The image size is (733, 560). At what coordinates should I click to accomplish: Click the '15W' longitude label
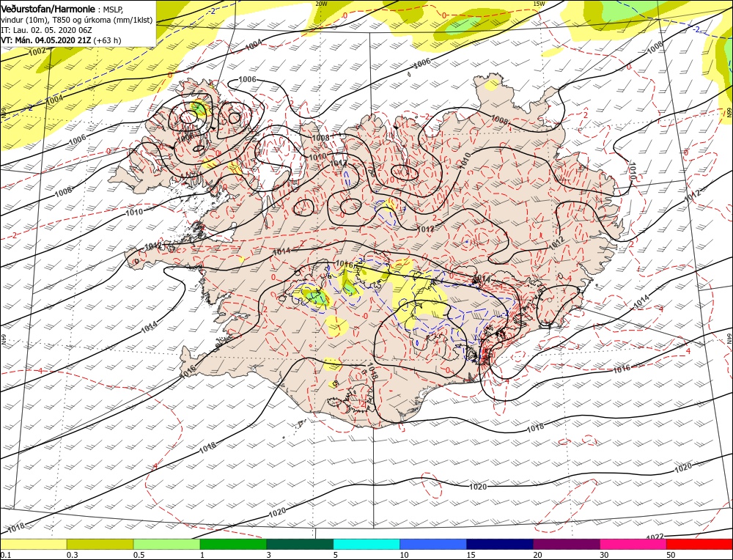[x=539, y=3]
